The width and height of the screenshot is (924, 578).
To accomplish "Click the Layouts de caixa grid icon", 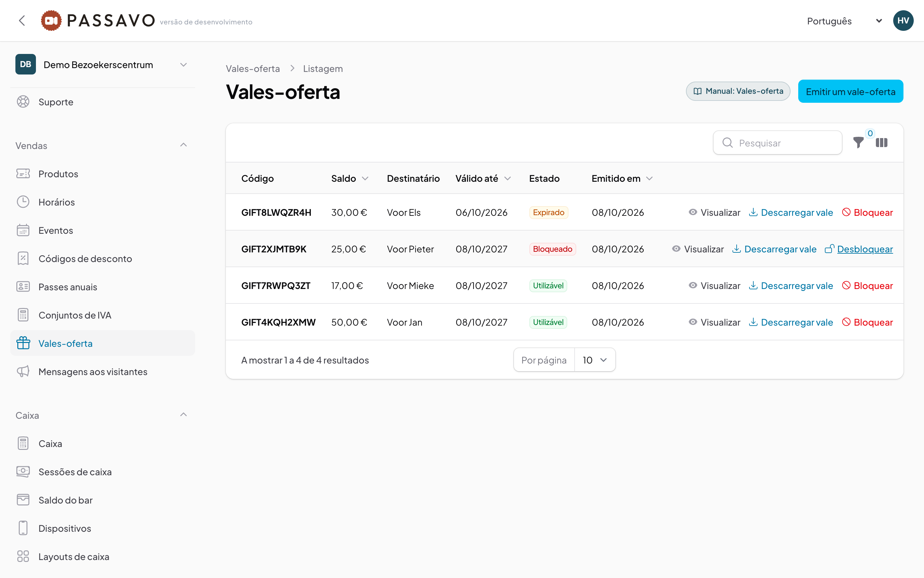I will 23,556.
